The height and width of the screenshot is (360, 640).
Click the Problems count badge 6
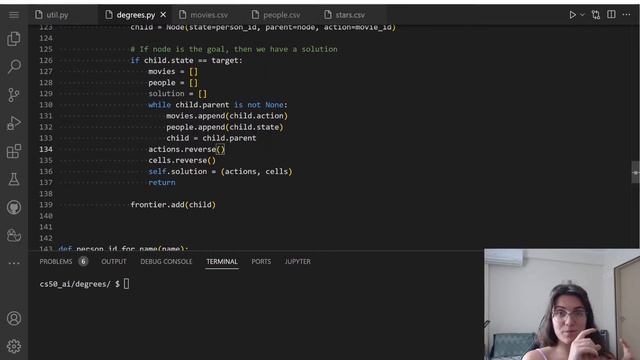(x=83, y=261)
